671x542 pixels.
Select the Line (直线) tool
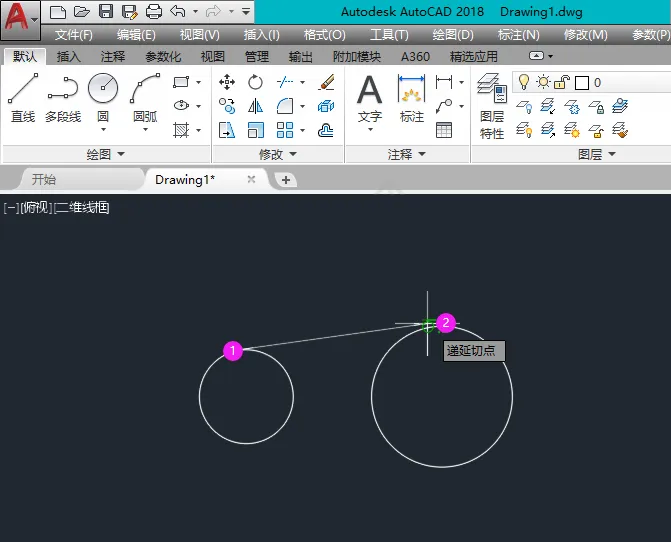(x=23, y=98)
